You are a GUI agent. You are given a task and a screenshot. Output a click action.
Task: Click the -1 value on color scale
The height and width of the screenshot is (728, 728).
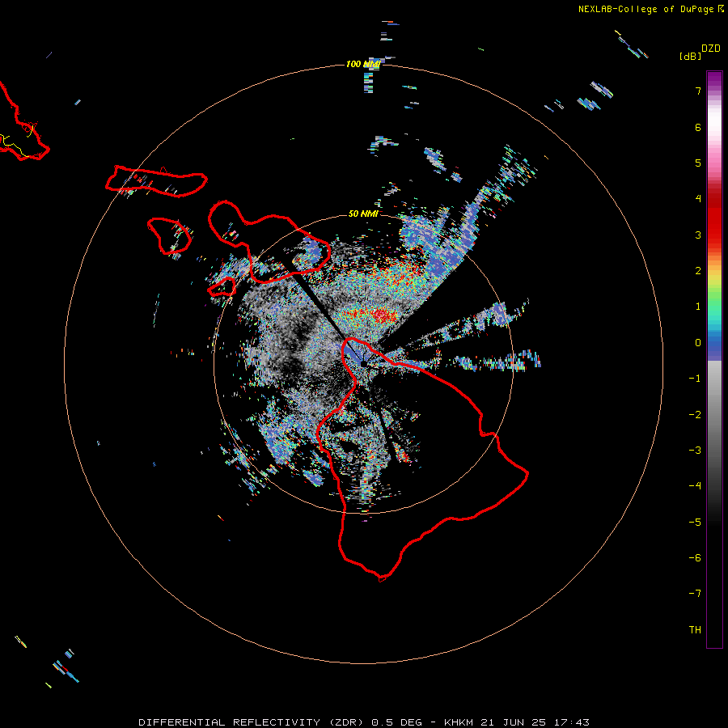[x=695, y=379]
